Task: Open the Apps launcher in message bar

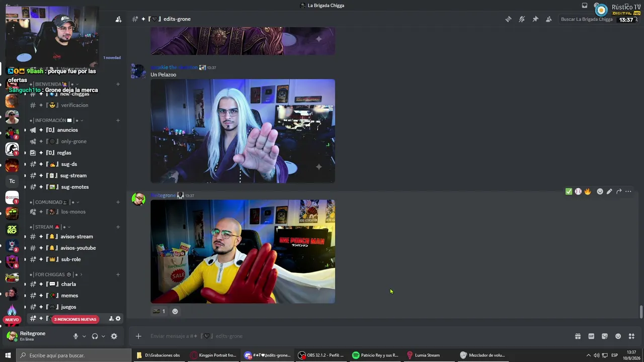Action: (x=632, y=336)
